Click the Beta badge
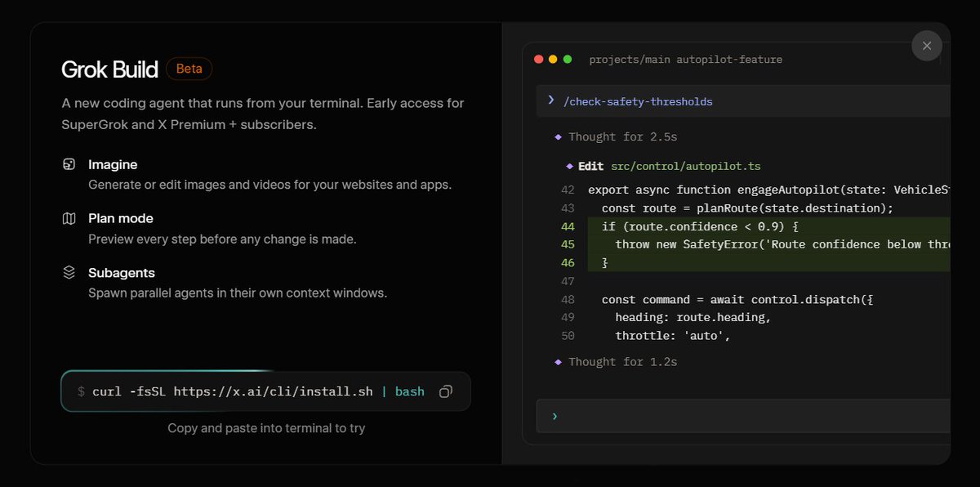The height and width of the screenshot is (487, 980). tap(189, 69)
